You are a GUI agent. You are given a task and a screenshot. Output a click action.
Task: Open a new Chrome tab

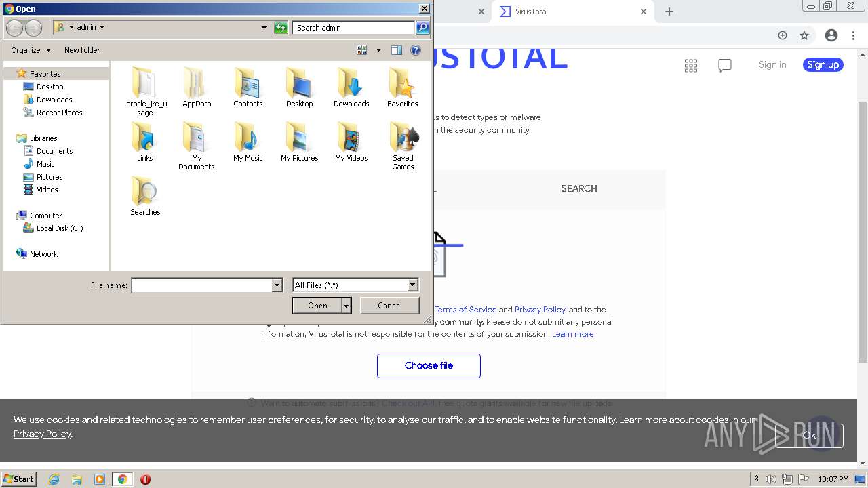coord(669,12)
